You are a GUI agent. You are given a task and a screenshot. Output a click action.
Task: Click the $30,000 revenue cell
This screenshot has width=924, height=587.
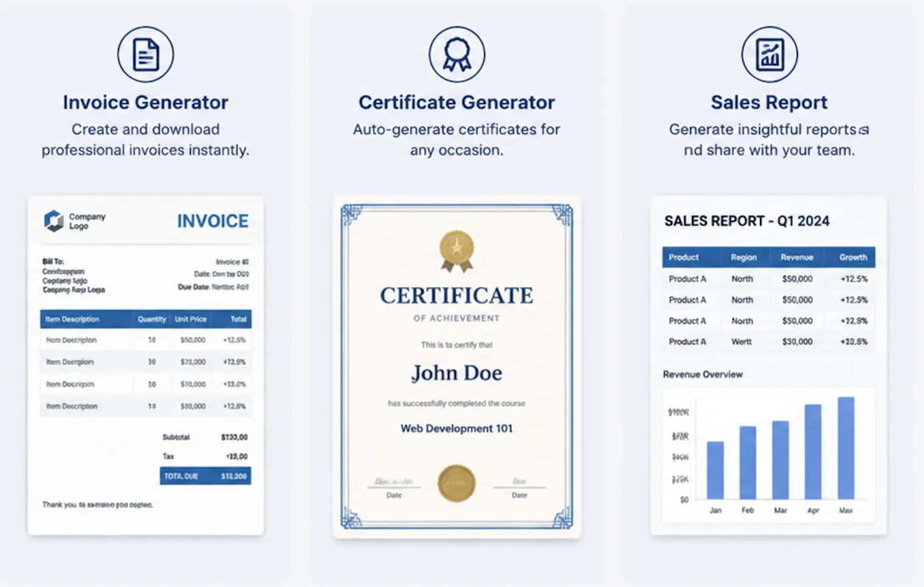click(x=797, y=342)
